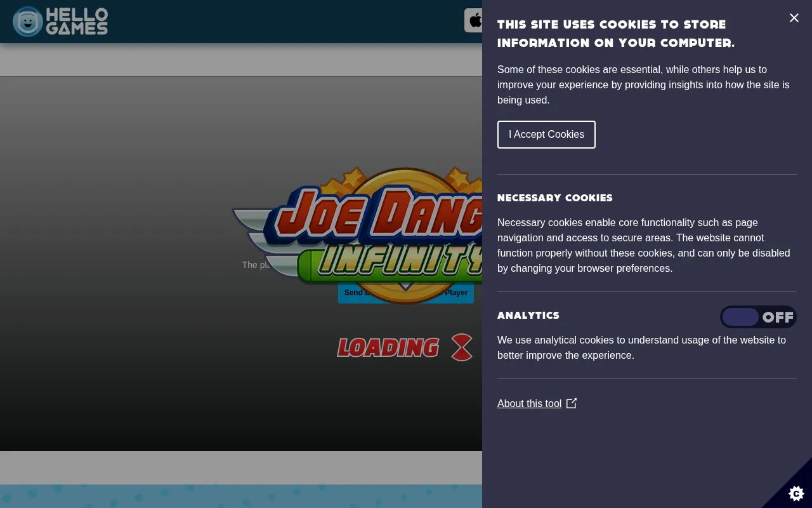Click the red Loading hourglass icon
The image size is (812, 508).
(462, 347)
